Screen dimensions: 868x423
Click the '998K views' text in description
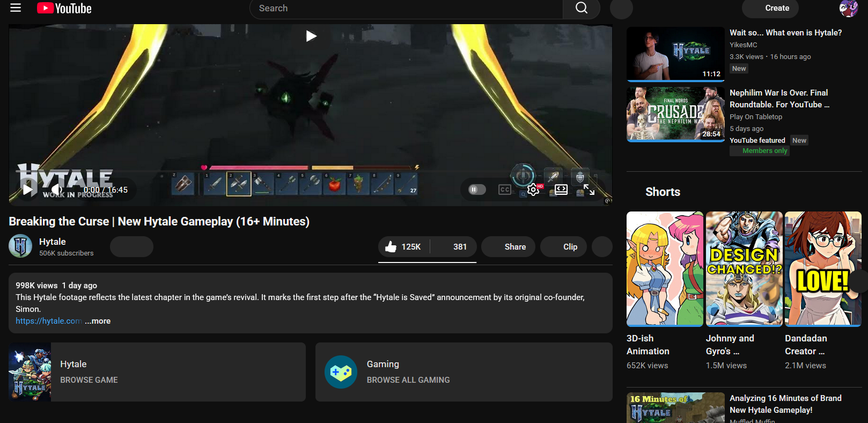[36, 286]
